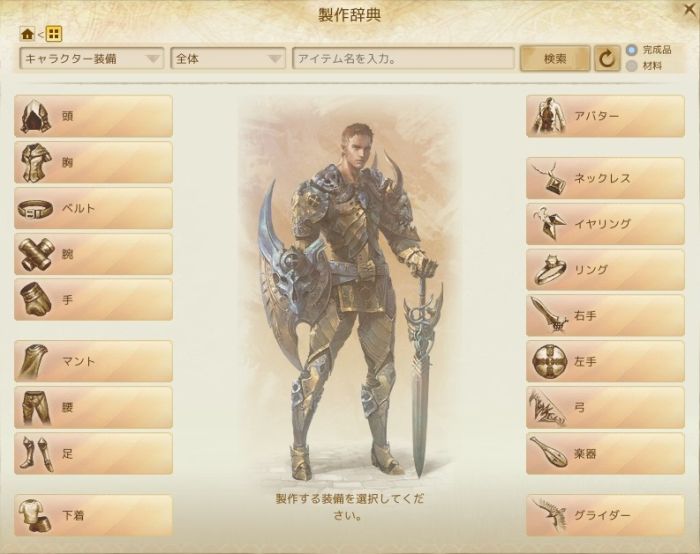Click the アイテム名を入力 search field
The height and width of the screenshot is (554, 700).
pos(403,58)
